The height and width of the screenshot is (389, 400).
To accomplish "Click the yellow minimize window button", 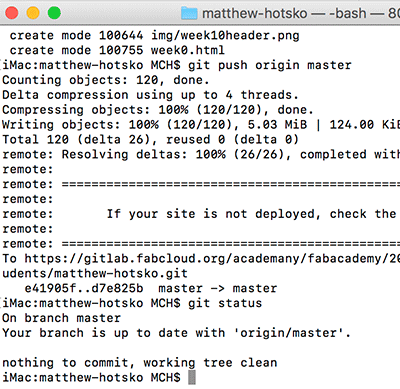I will (x=33, y=13).
